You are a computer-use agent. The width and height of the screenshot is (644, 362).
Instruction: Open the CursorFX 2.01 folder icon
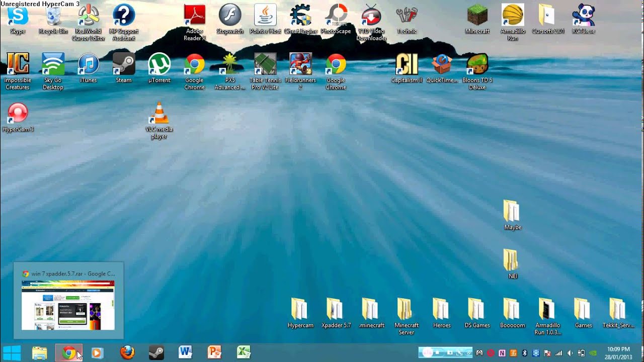548,19
